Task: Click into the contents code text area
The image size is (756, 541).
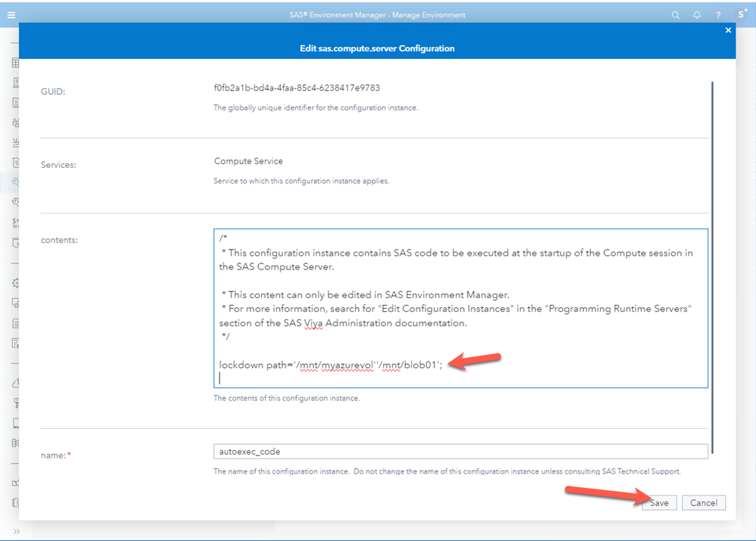Action: coord(460,308)
